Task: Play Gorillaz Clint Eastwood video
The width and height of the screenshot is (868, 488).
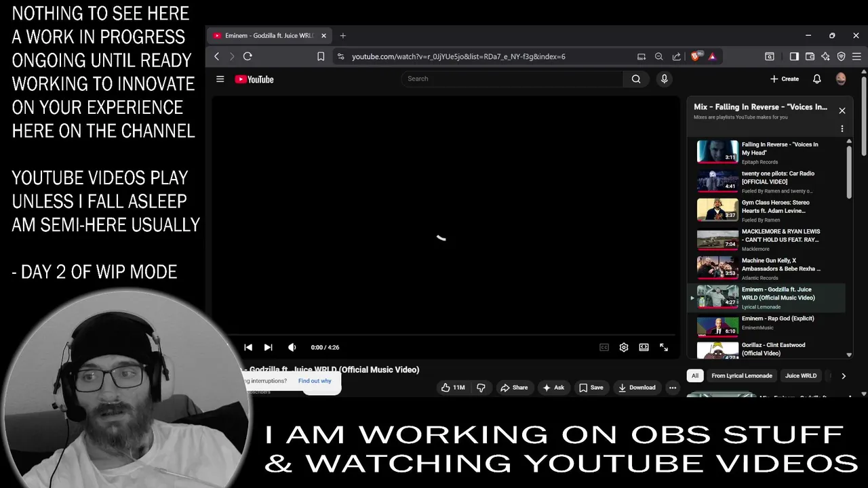Action: pos(766,350)
